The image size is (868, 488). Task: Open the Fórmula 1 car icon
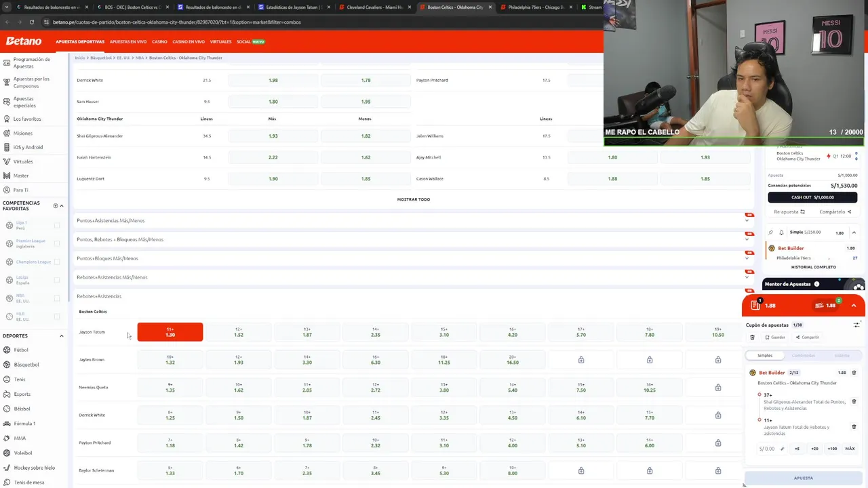click(x=7, y=424)
